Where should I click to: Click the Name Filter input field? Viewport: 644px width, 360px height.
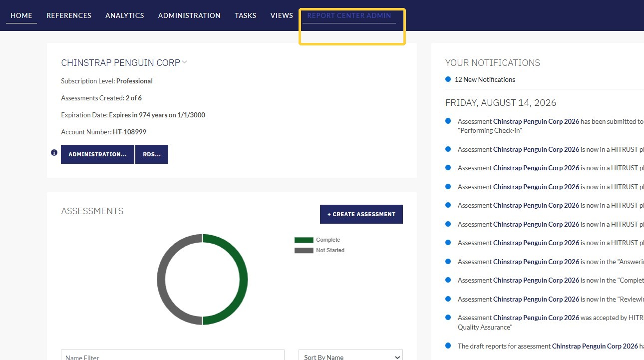click(173, 357)
